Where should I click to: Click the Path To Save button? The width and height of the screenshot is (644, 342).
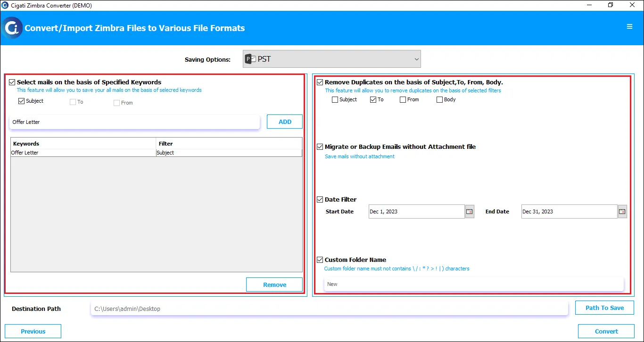[604, 308]
